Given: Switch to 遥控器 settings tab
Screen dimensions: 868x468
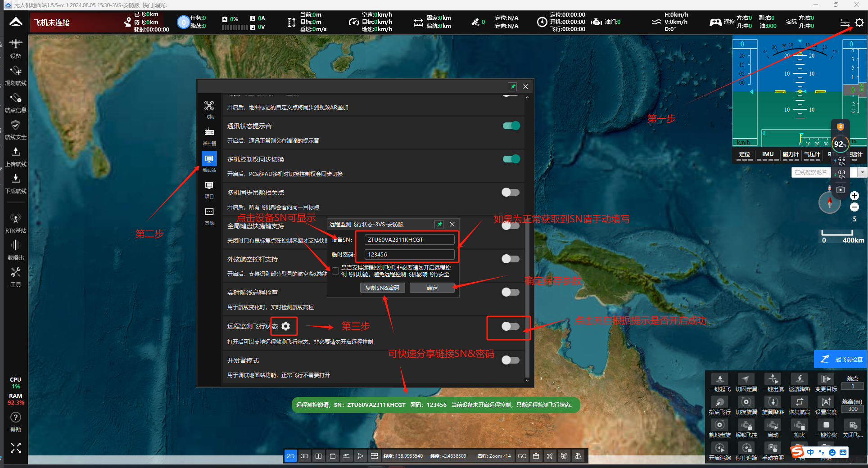Looking at the screenshot, I should click(209, 136).
